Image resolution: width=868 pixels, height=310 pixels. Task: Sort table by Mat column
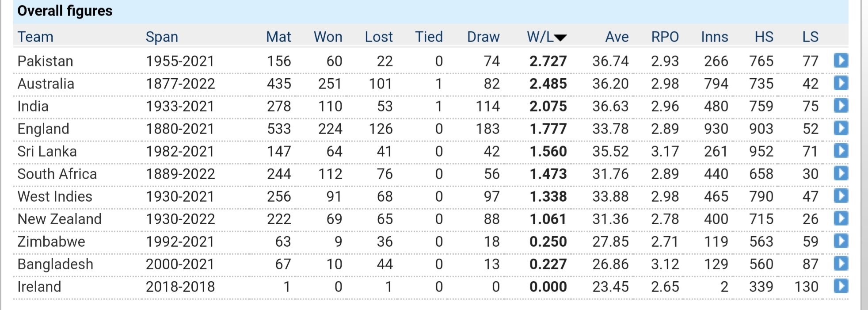click(278, 37)
